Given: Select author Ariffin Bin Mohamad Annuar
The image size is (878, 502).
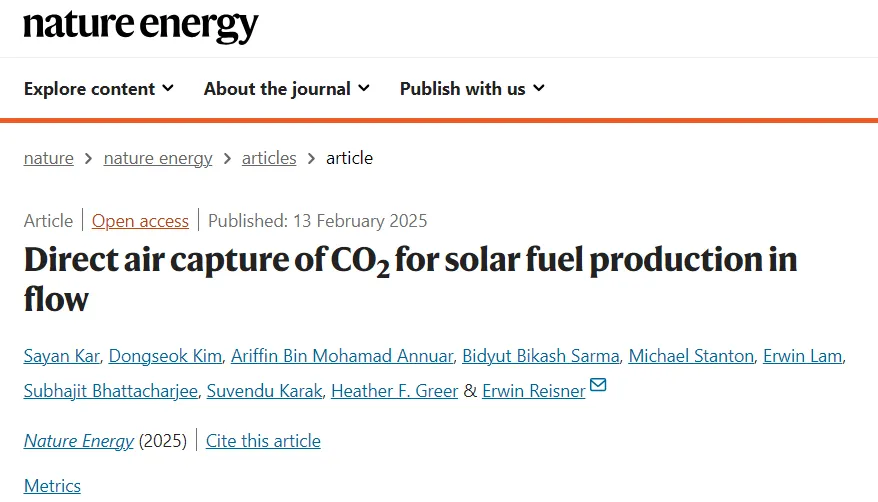Looking at the screenshot, I should pos(342,356).
